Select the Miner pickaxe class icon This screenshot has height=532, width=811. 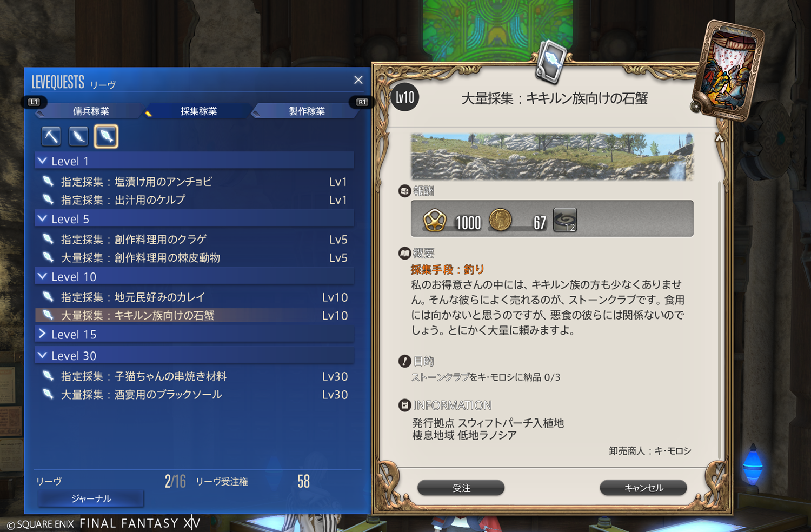click(x=51, y=136)
